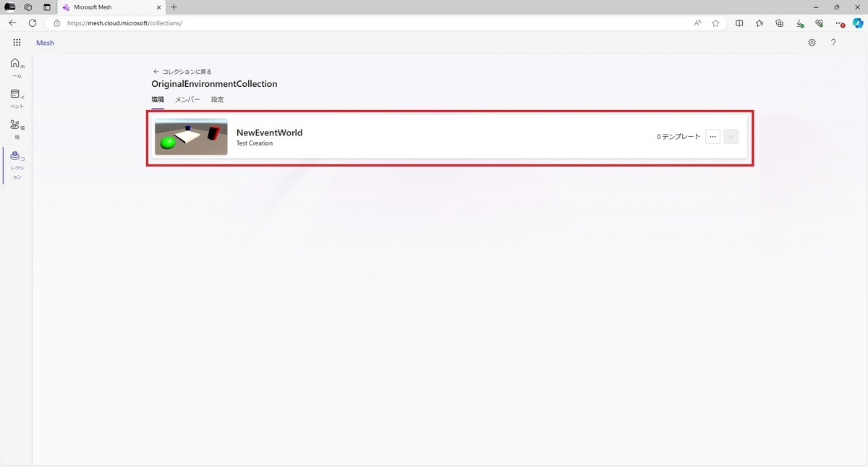The width and height of the screenshot is (868, 467).
Task: Click the OriginalEnvironmentCollection heading
Action: coord(214,84)
